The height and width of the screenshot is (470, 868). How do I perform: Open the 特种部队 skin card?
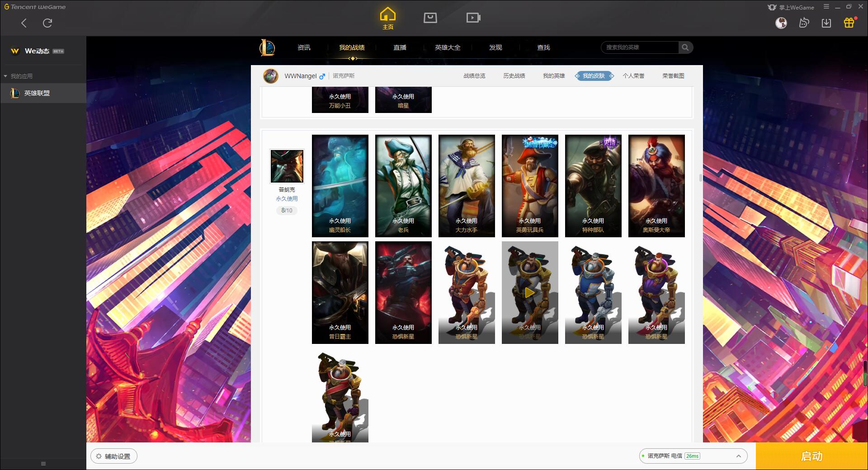click(x=593, y=186)
